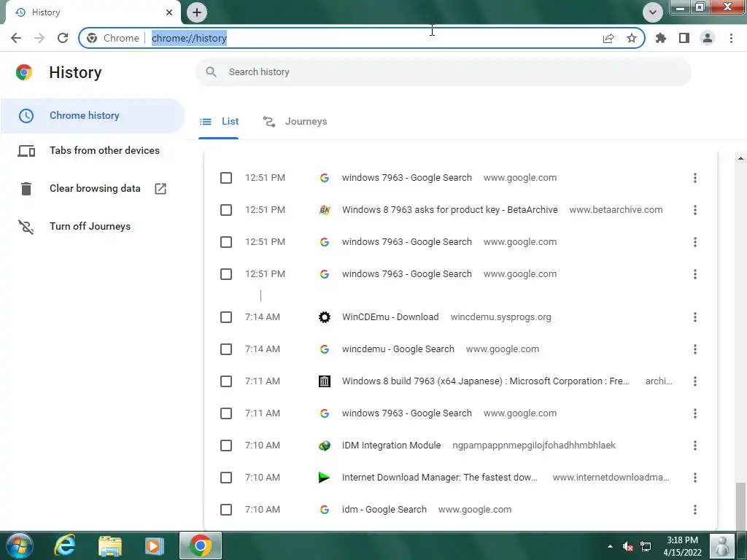This screenshot has height=560, width=747.
Task: Check the IDM Integration Module entry
Action: (x=226, y=446)
